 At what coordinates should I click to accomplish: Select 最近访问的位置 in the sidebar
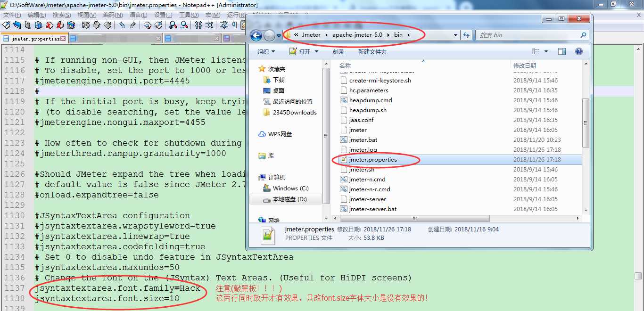[x=288, y=101]
